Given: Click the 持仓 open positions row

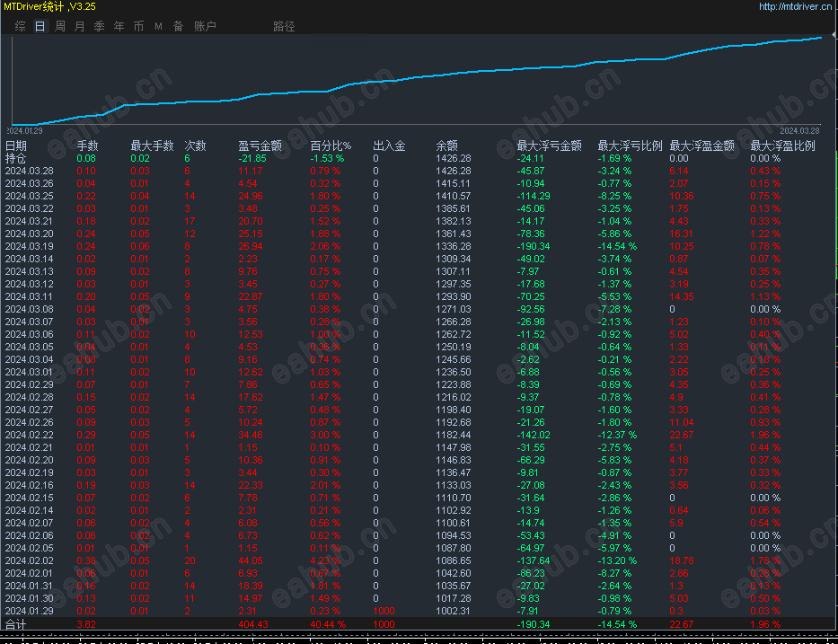Looking at the screenshot, I should (419, 158).
